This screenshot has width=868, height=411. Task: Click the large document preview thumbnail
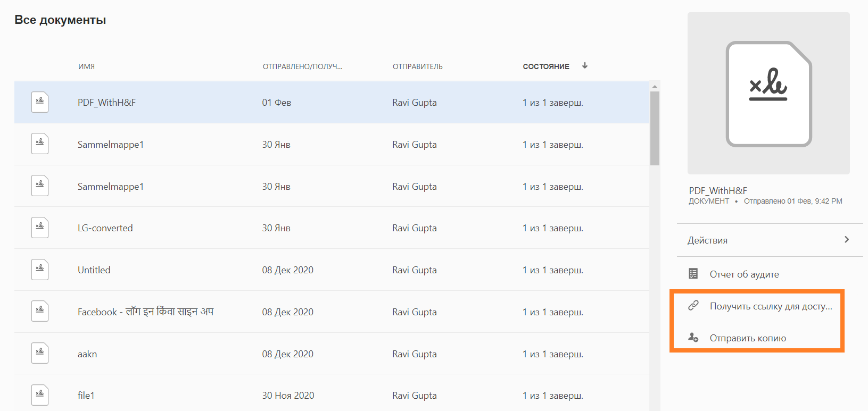click(x=768, y=94)
